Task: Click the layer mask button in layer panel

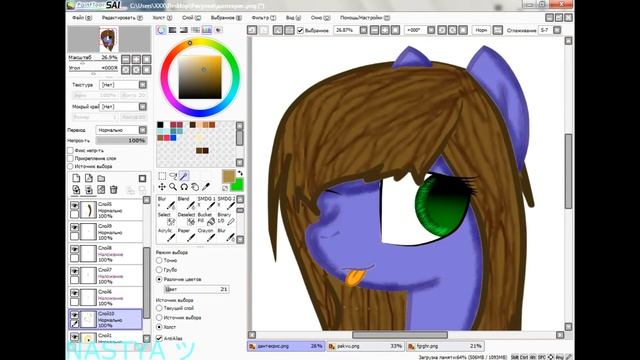Action: [142, 178]
